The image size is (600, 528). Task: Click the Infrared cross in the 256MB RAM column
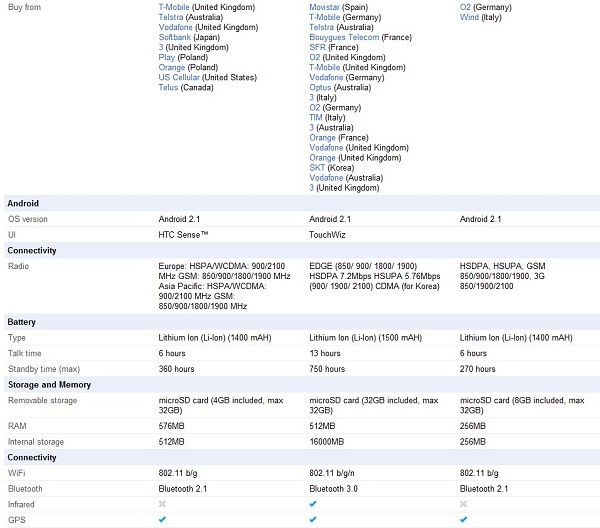click(463, 504)
